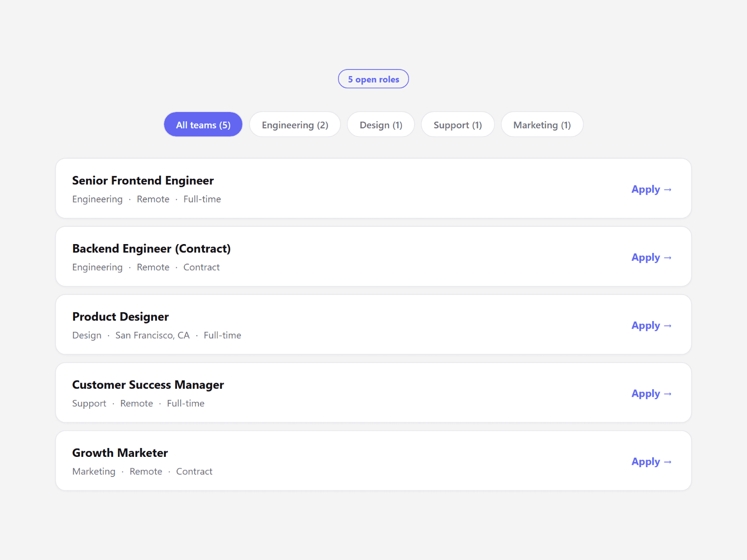Image resolution: width=747 pixels, height=560 pixels.
Task: Filter roles by Marketing (1)
Action: click(542, 125)
